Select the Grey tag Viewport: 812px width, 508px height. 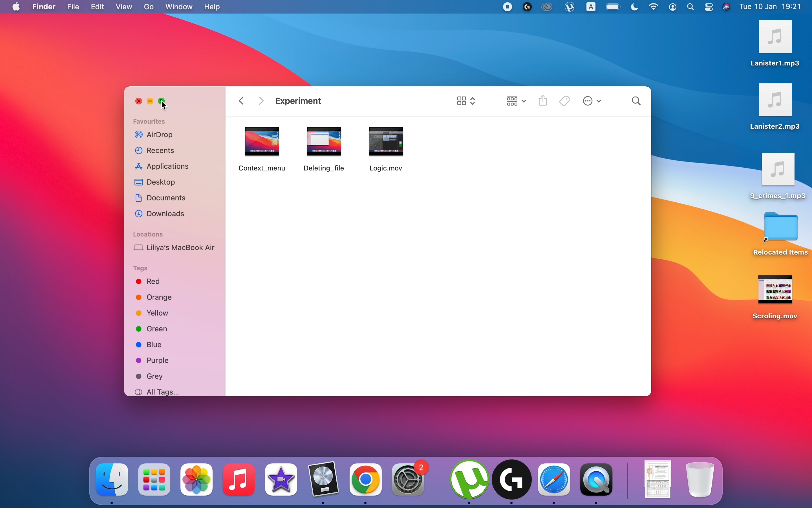pyautogui.click(x=150, y=376)
